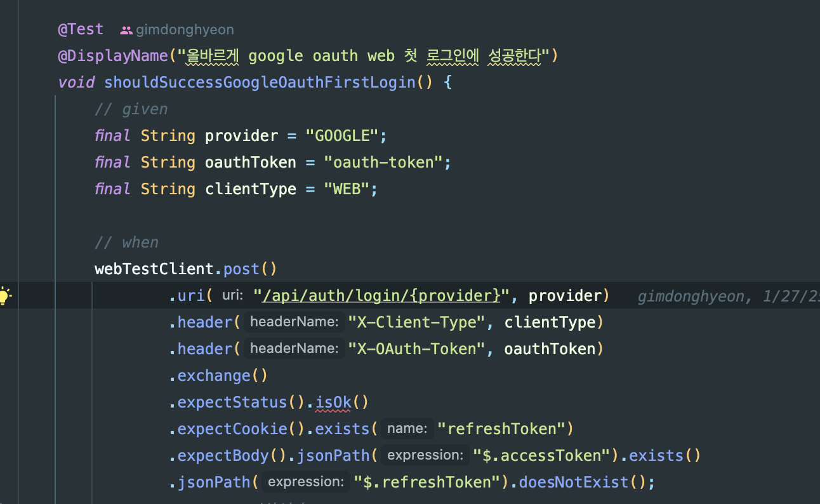Click the "uri:" parameter hint
The image size is (820, 504).
pyautogui.click(x=233, y=296)
